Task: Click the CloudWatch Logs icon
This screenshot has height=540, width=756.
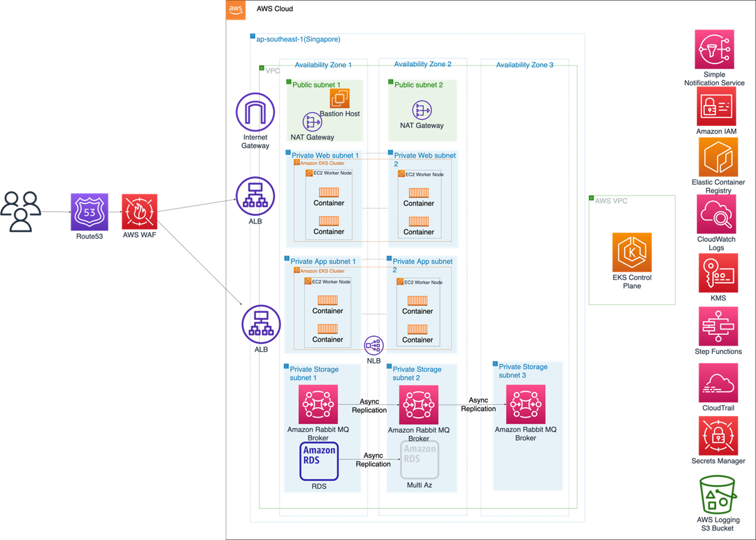Action: coord(717,215)
